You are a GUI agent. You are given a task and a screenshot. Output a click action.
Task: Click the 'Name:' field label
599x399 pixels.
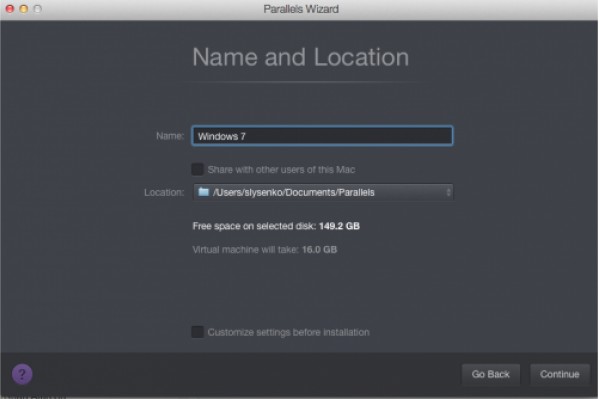pos(170,136)
